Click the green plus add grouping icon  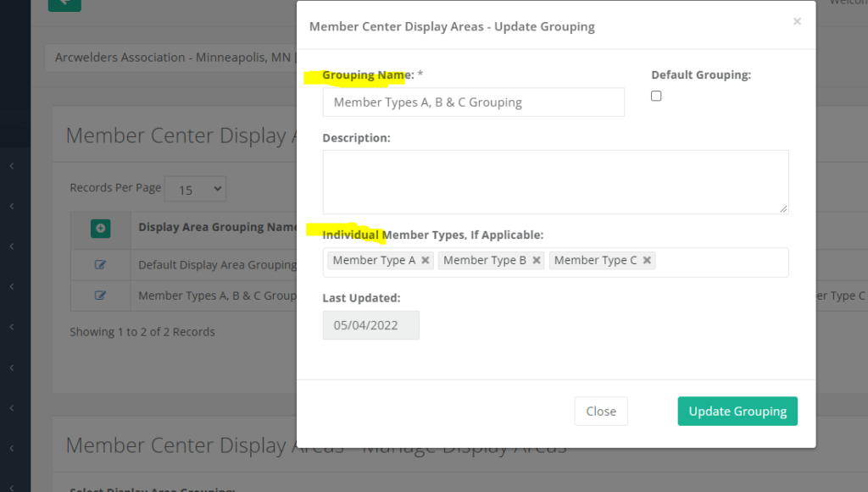point(101,228)
